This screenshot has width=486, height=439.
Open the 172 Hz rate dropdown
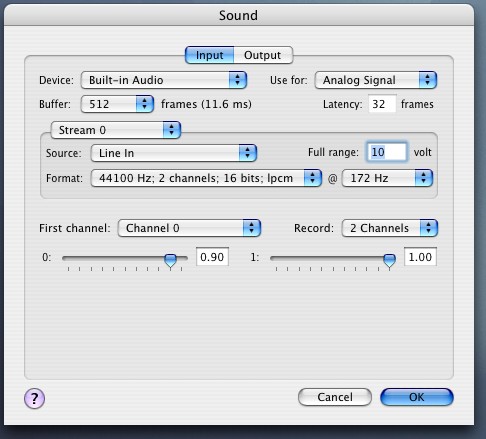pyautogui.click(x=387, y=178)
